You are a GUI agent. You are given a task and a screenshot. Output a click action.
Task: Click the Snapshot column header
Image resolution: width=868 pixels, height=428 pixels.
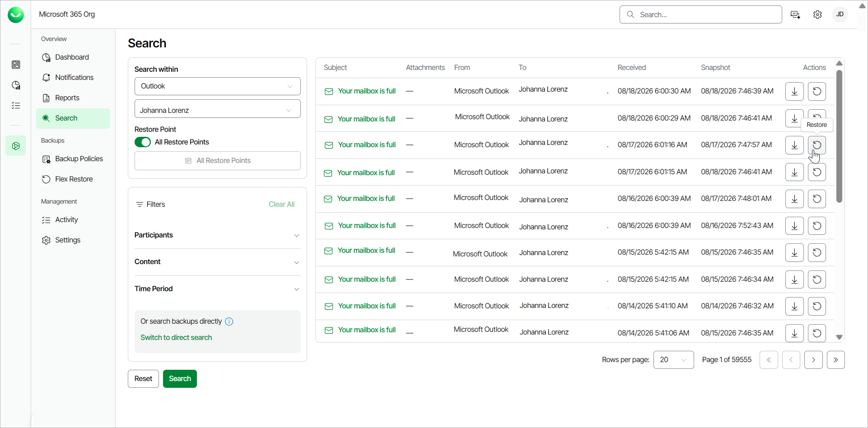(x=715, y=68)
